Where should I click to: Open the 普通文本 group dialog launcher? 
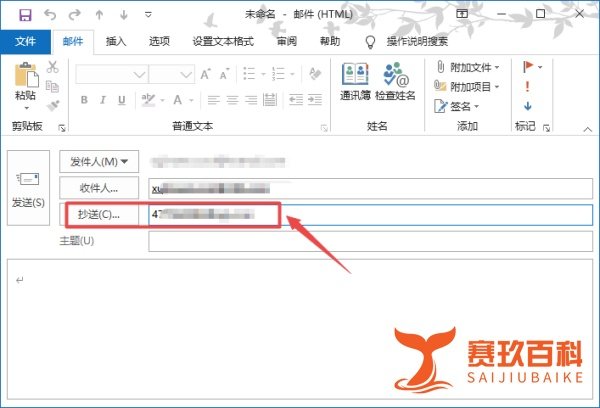coord(324,128)
